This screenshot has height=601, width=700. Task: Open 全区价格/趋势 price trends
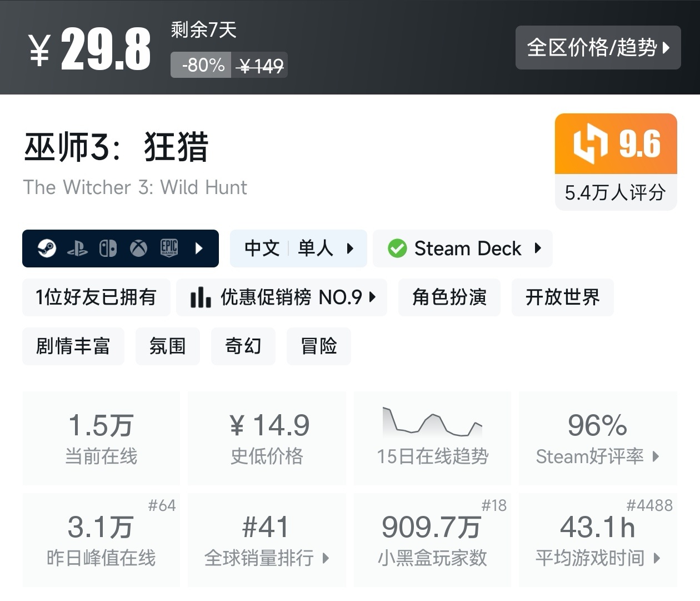[x=598, y=48]
